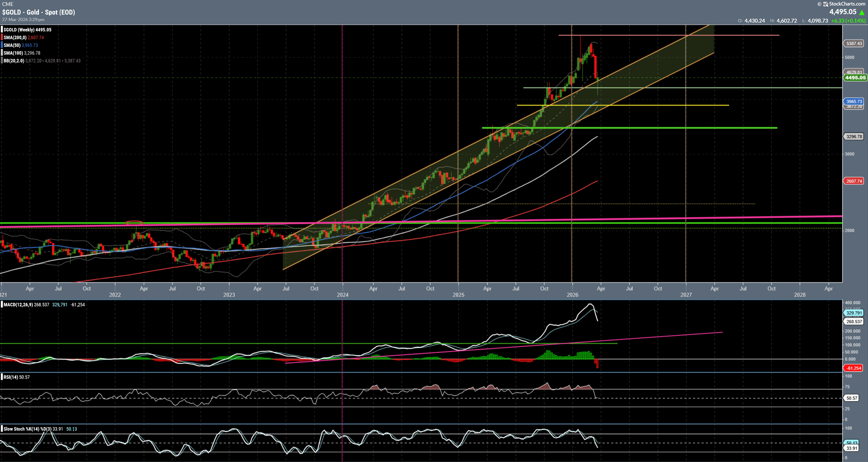
Task: Click the cyan 329.791 MACD signal tag
Action: pos(854,313)
